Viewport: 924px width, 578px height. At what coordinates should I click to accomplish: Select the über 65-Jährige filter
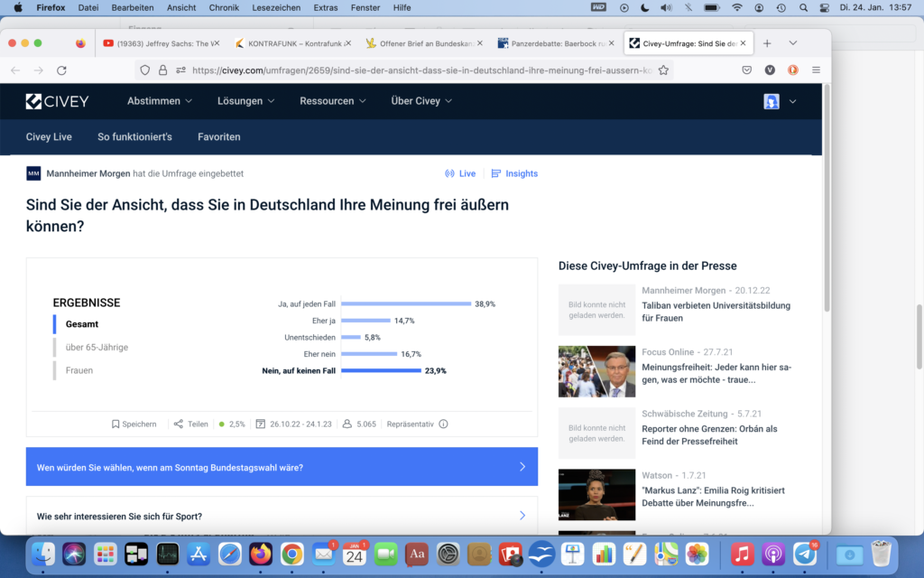[x=97, y=347]
